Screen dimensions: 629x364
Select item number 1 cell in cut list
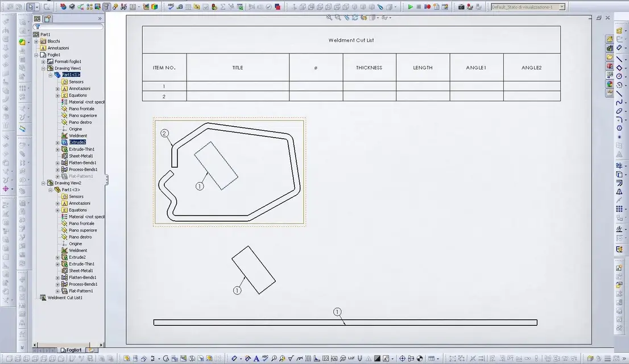[164, 86]
